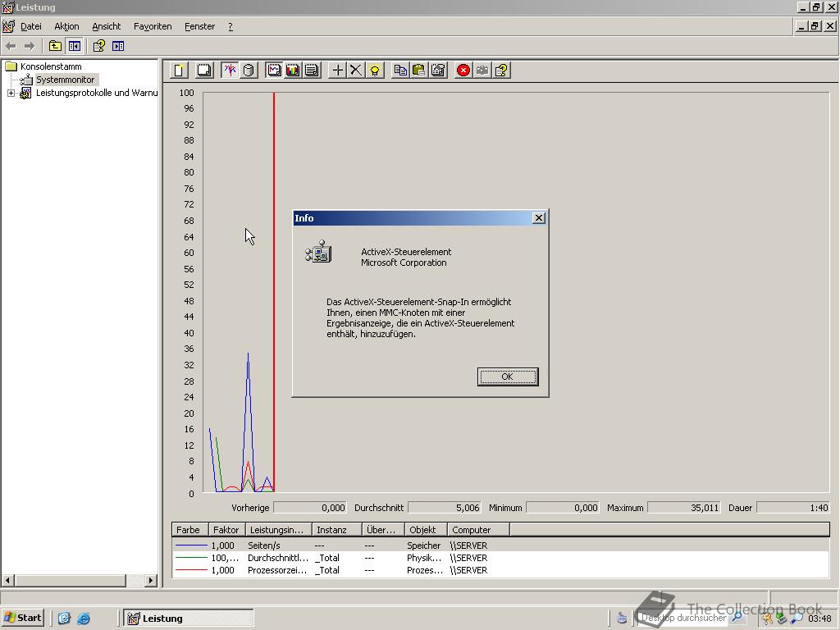Screen dimensions: 840x630
Task: Click the Copy Properties icon
Action: (x=400, y=71)
